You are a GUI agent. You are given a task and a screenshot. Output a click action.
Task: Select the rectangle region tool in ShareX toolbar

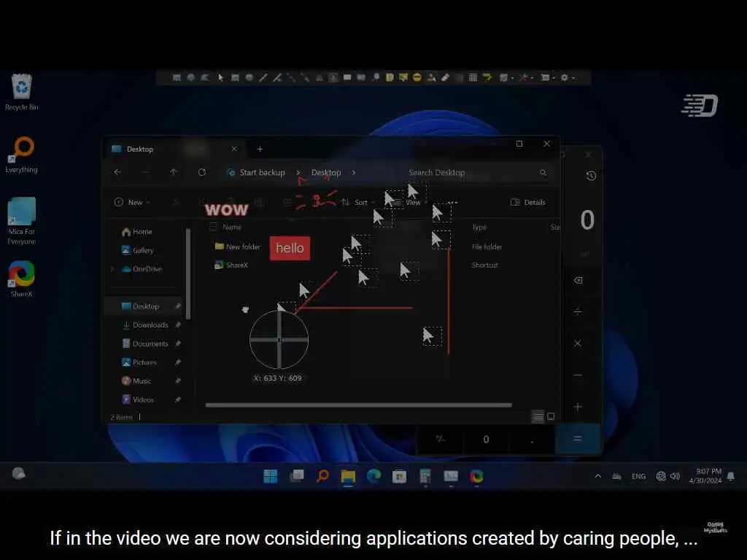click(x=177, y=77)
